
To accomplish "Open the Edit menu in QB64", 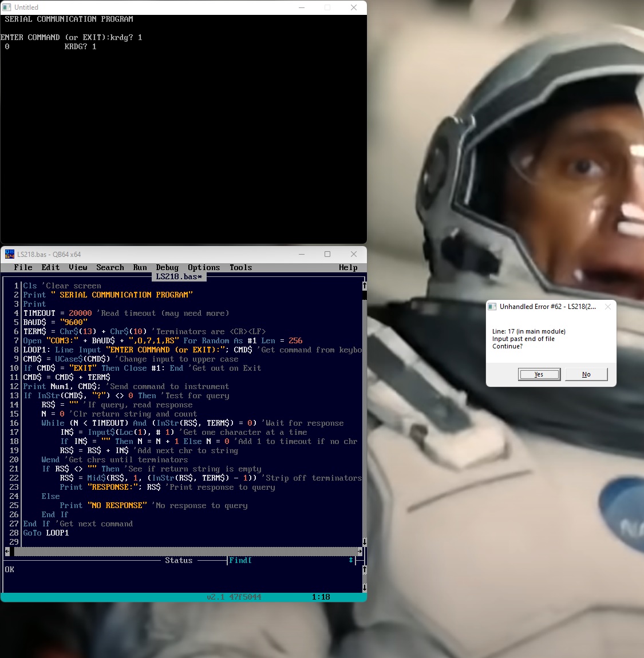I will [50, 267].
